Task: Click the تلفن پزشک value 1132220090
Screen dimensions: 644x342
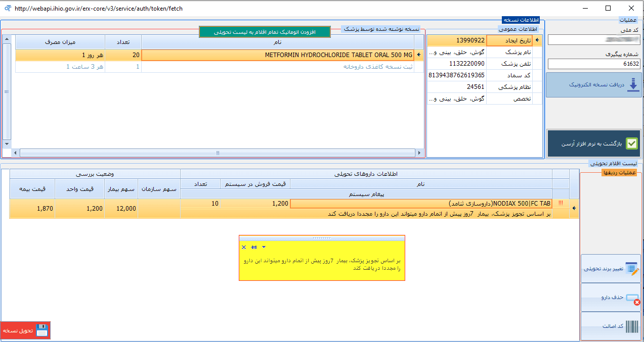Action: [x=457, y=64]
